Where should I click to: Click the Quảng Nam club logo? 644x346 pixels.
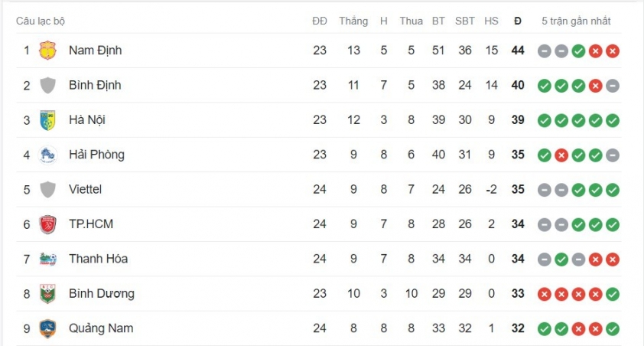48,328
